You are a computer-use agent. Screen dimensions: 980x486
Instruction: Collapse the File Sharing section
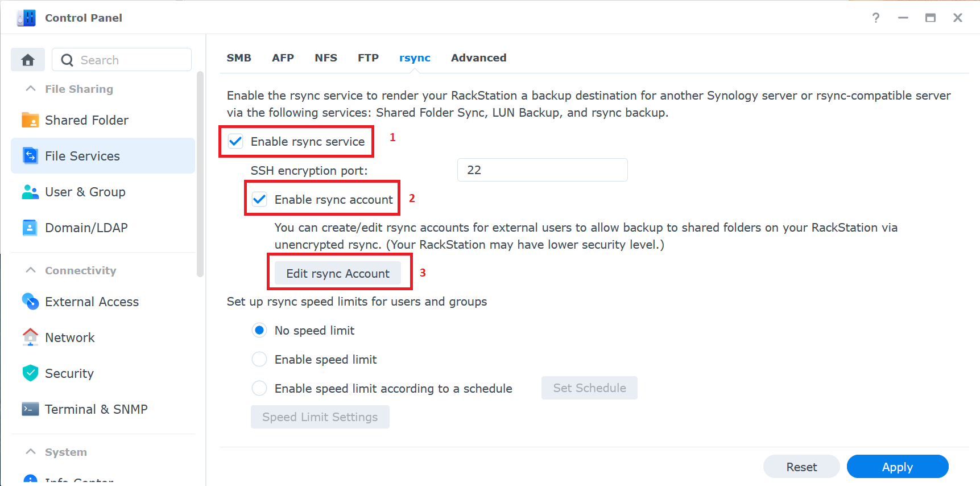click(x=31, y=89)
